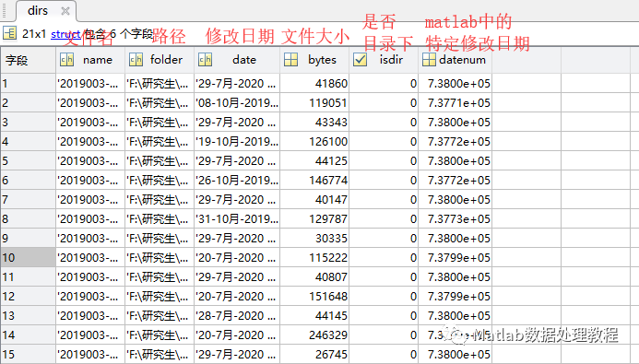The image size is (639, 364).
Task: Select highlighted row header 10
Action: tap(28, 258)
